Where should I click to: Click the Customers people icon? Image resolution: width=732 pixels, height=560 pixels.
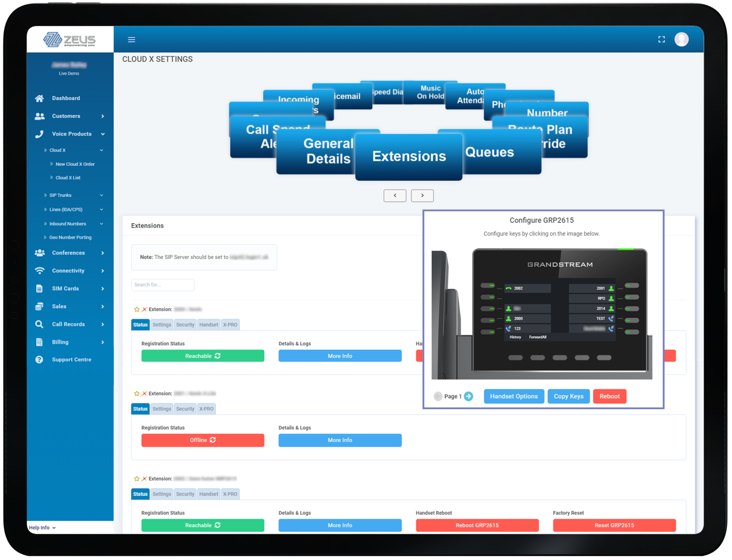tap(39, 116)
